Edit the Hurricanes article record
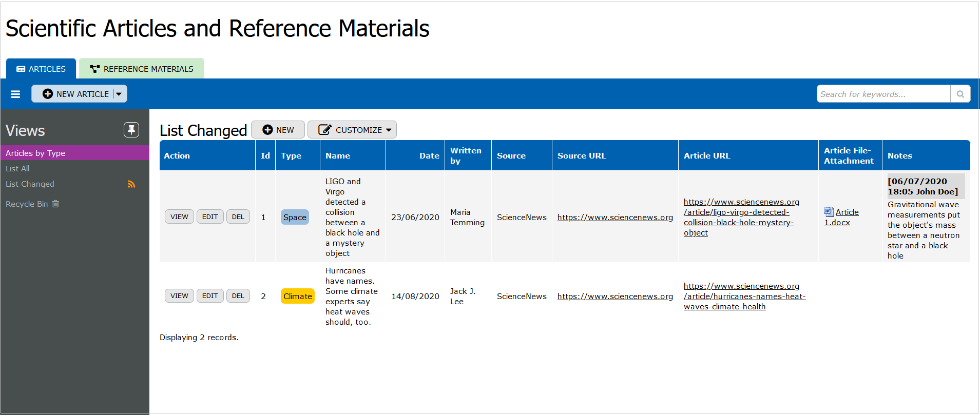 click(209, 296)
